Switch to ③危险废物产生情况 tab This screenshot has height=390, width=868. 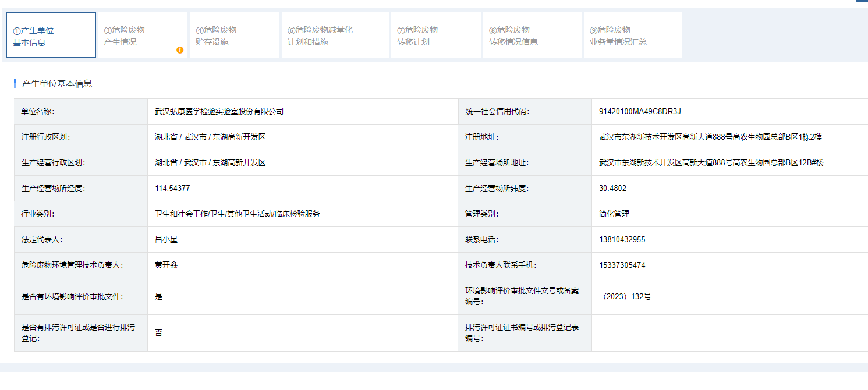click(x=143, y=35)
